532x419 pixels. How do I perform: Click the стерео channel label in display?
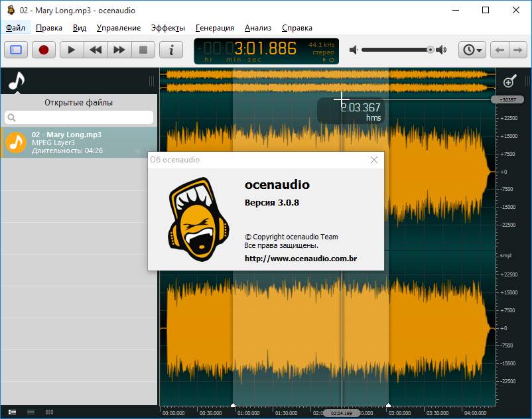[323, 52]
